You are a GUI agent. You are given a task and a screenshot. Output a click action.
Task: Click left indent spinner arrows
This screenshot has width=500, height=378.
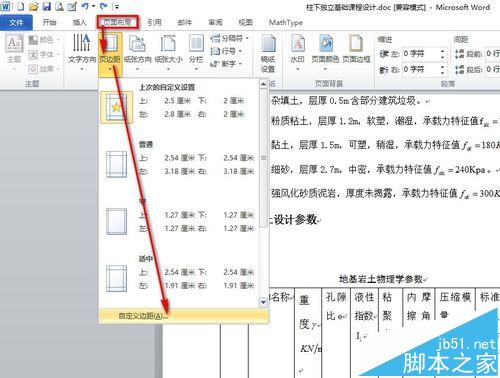[x=443, y=54]
